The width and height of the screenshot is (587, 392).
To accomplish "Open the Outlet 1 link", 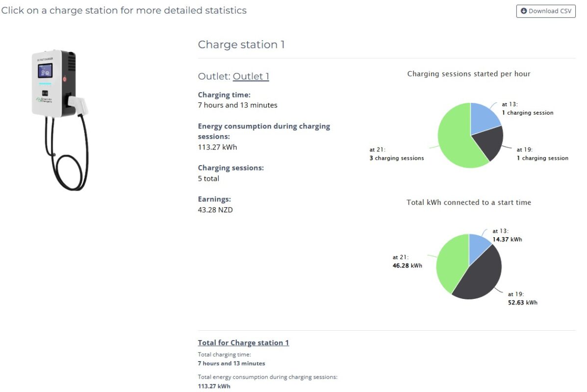I will click(251, 76).
